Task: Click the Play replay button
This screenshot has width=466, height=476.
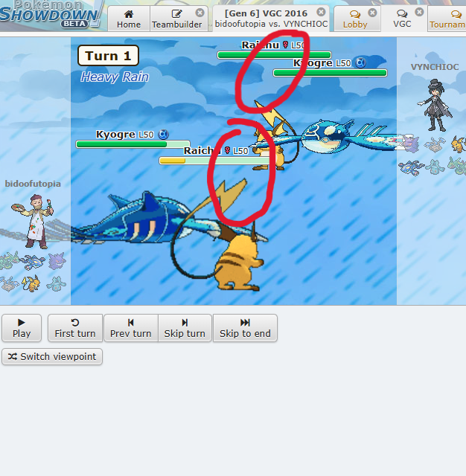Action: click(x=22, y=328)
